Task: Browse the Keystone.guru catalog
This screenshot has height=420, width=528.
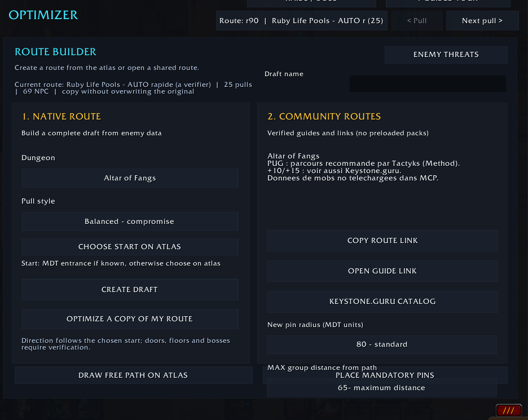Action: point(382,302)
